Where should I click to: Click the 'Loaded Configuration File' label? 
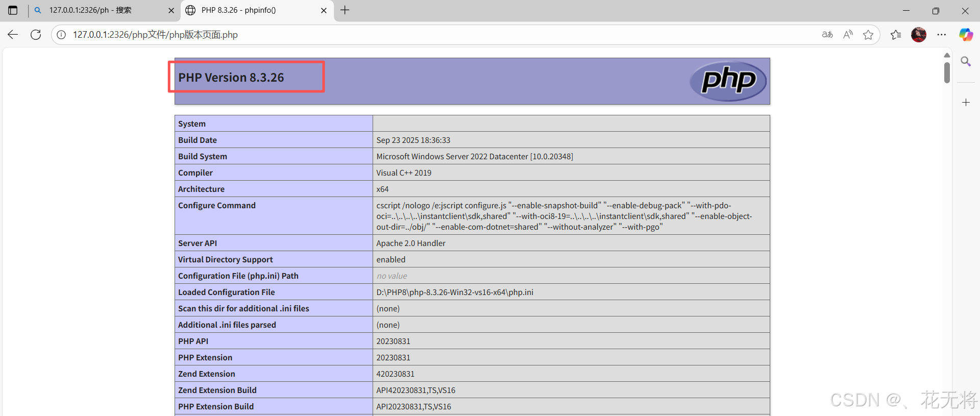227,292
